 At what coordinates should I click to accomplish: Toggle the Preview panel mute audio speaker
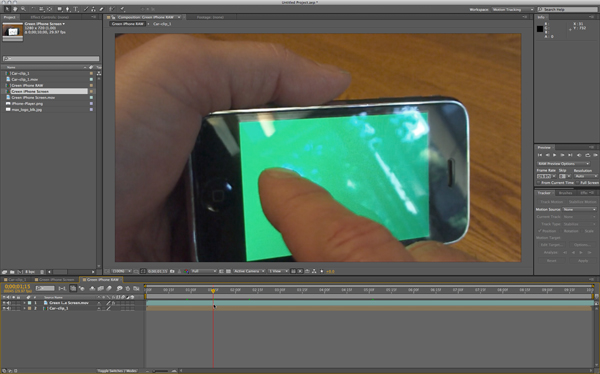(x=579, y=155)
